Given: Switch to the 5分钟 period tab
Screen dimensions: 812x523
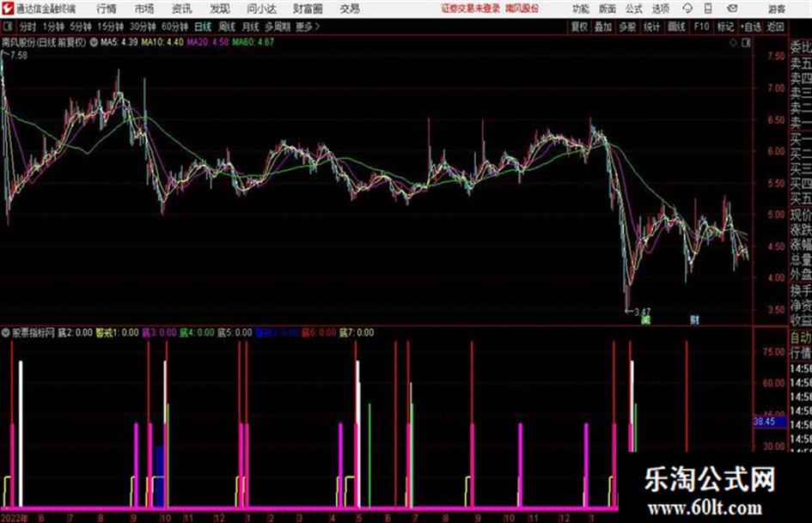Looking at the screenshot, I should [x=81, y=27].
